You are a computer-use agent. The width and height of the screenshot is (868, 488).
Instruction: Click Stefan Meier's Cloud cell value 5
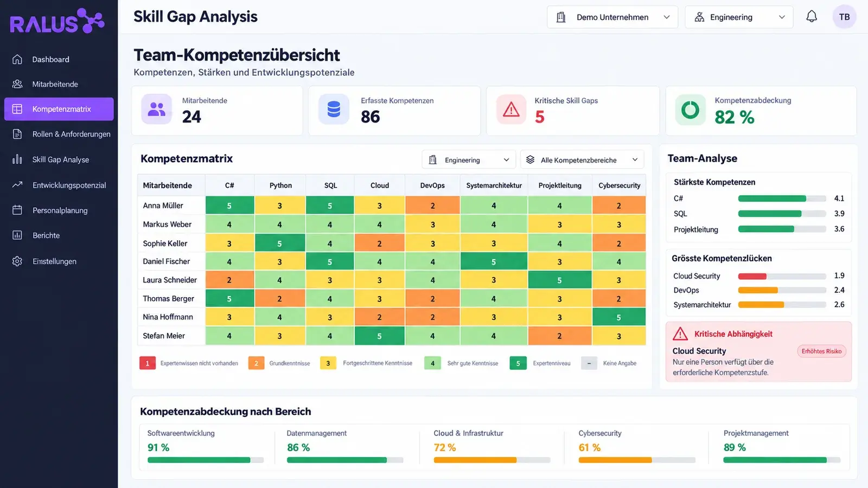[379, 336]
